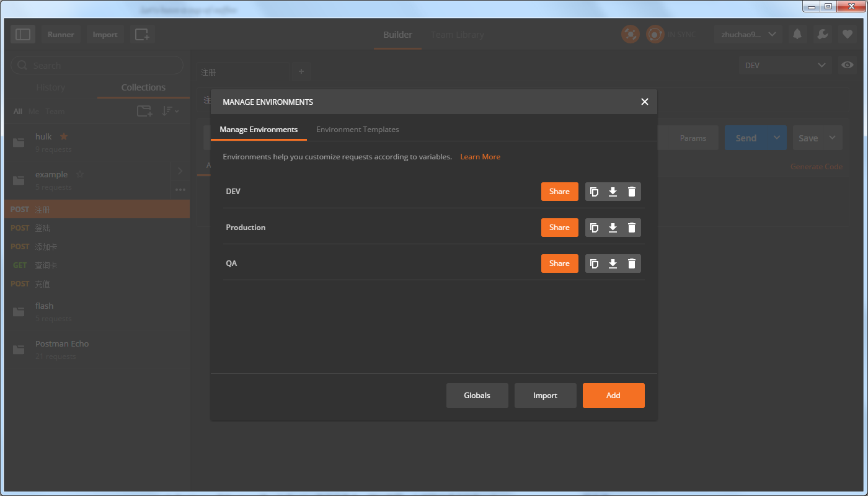Screen dimensions: 868x496
Task: Switch to Team Library tab
Action: pyautogui.click(x=458, y=35)
